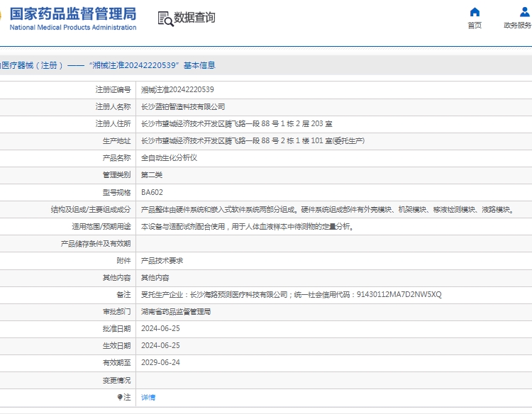
Task: Click the 管理类别 row label
Action: click(x=117, y=175)
